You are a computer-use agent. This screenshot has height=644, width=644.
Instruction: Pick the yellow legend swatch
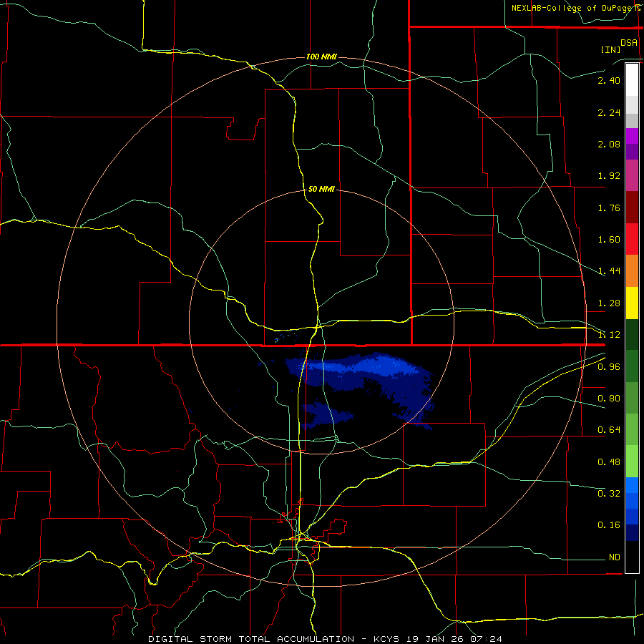coord(632,303)
